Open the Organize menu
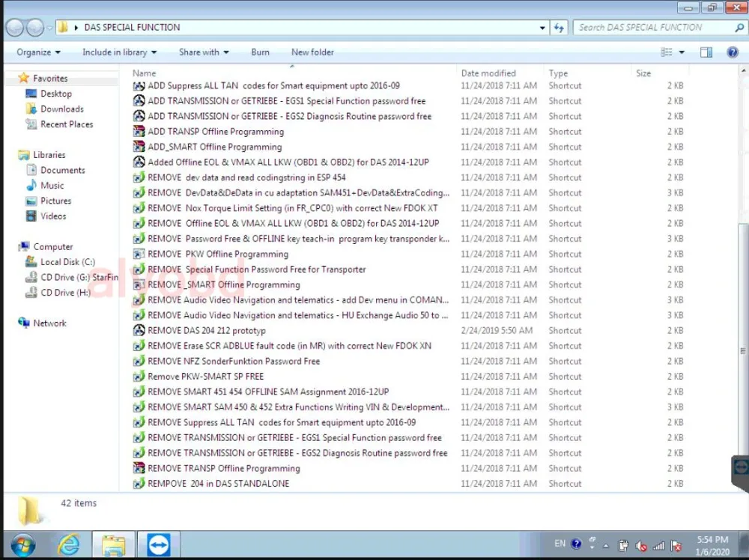749x560 pixels. pyautogui.click(x=38, y=52)
